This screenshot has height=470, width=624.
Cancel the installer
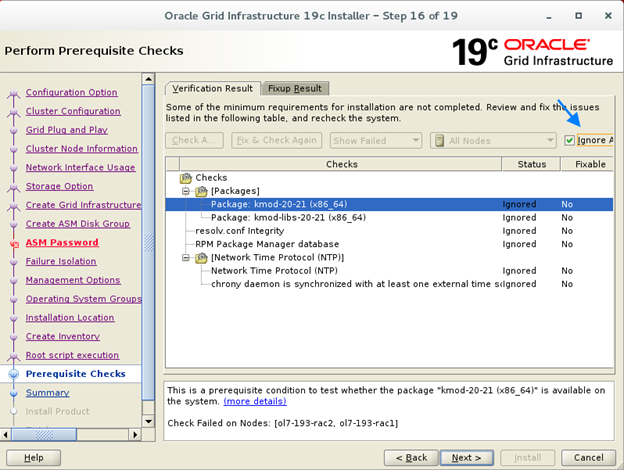pos(588,458)
